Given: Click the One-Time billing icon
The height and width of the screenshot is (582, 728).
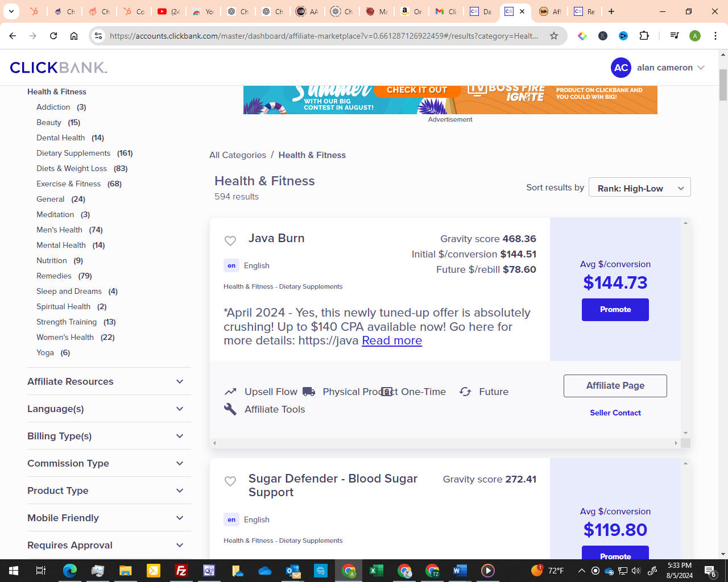Looking at the screenshot, I should coord(387,392).
